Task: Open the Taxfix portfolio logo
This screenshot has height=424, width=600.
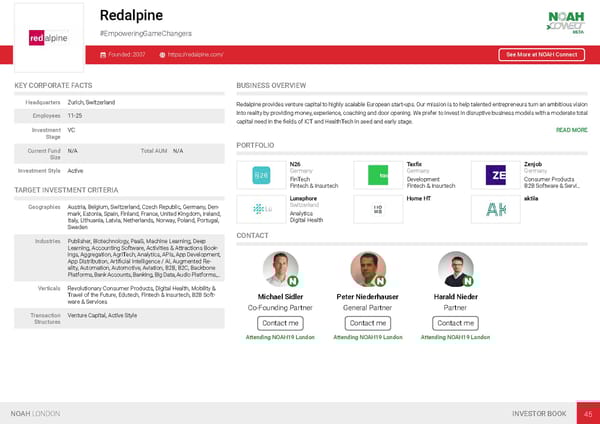Action: (x=379, y=175)
